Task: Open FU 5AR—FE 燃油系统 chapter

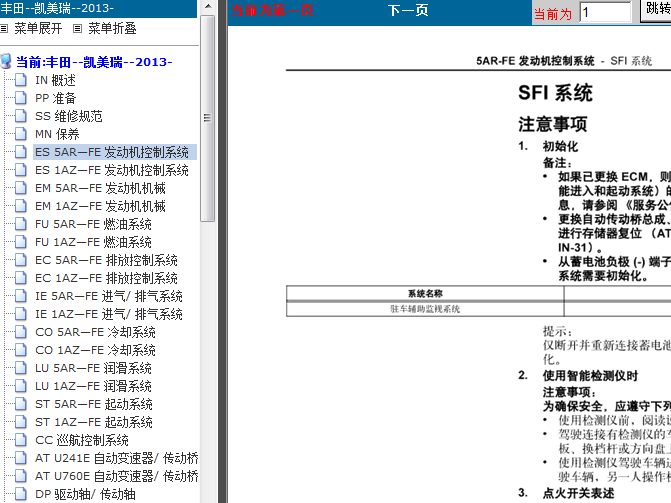Action: [x=93, y=224]
